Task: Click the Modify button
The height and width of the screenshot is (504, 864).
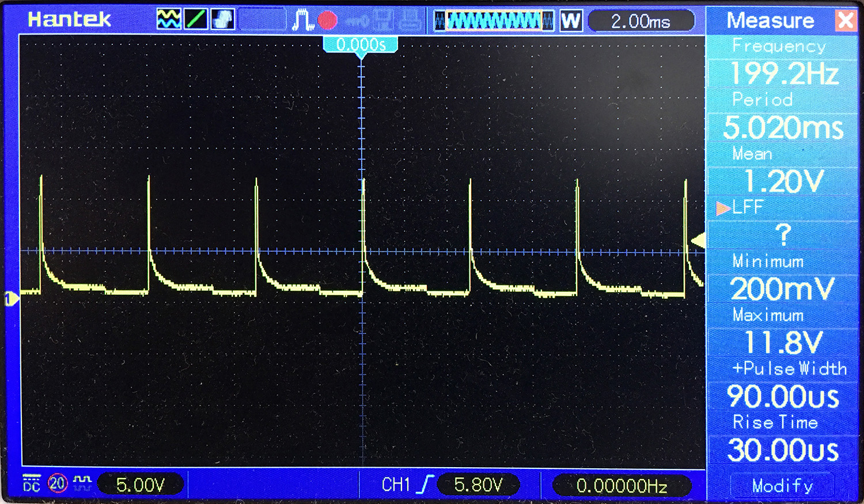Action: pyautogui.click(x=782, y=486)
